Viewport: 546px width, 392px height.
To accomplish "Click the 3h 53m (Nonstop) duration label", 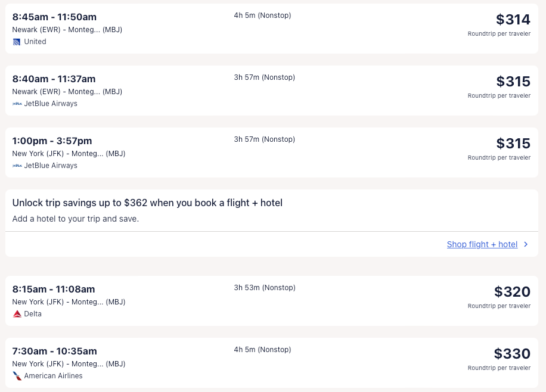I will coord(265,288).
